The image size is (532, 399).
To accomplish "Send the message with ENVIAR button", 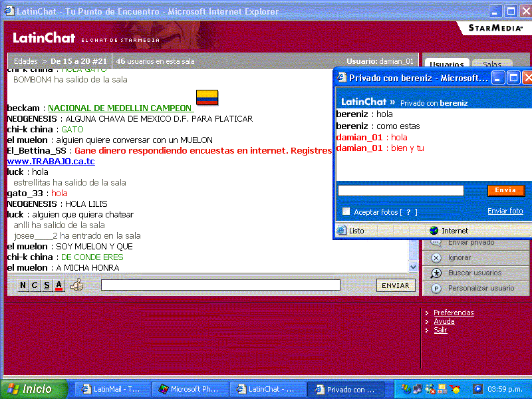I will pos(396,286).
